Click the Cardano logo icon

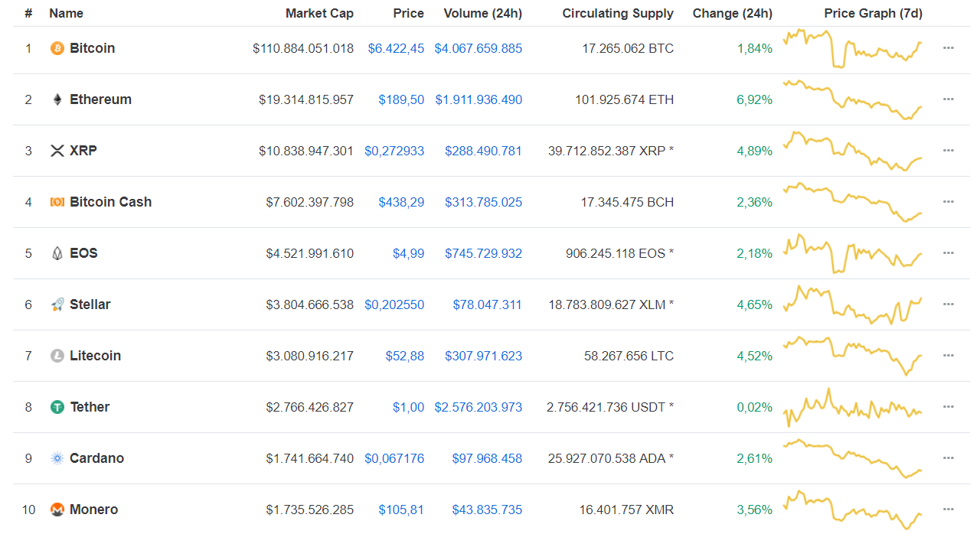pyautogui.click(x=57, y=458)
